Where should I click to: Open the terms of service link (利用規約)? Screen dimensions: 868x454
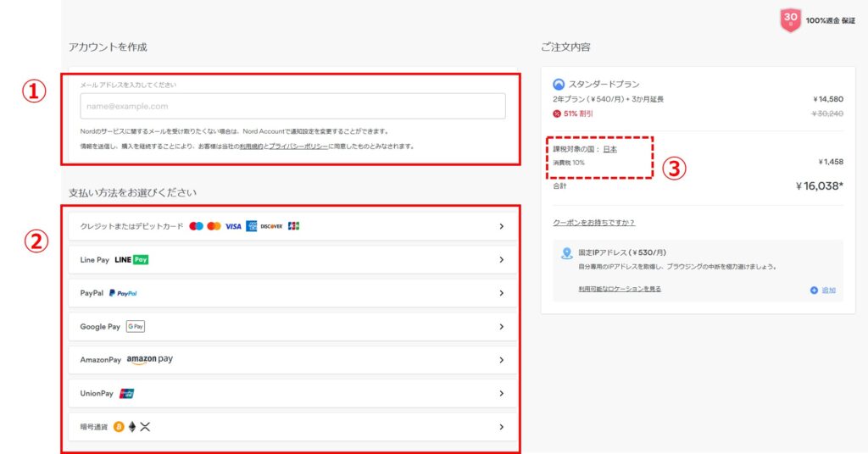tap(251, 147)
